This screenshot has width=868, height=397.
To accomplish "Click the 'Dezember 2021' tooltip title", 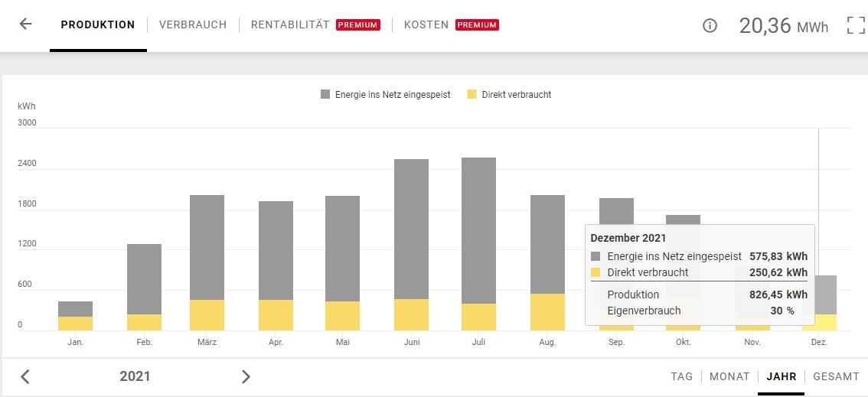I will (x=628, y=239).
